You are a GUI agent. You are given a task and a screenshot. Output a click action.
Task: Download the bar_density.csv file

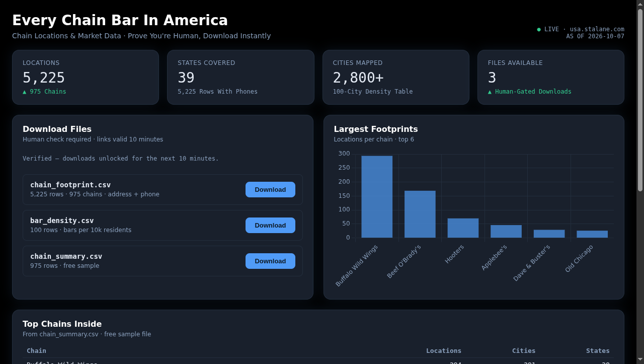tap(270, 225)
